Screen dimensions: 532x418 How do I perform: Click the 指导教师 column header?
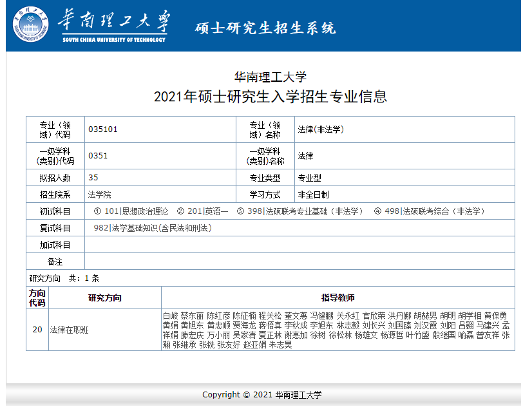click(338, 298)
